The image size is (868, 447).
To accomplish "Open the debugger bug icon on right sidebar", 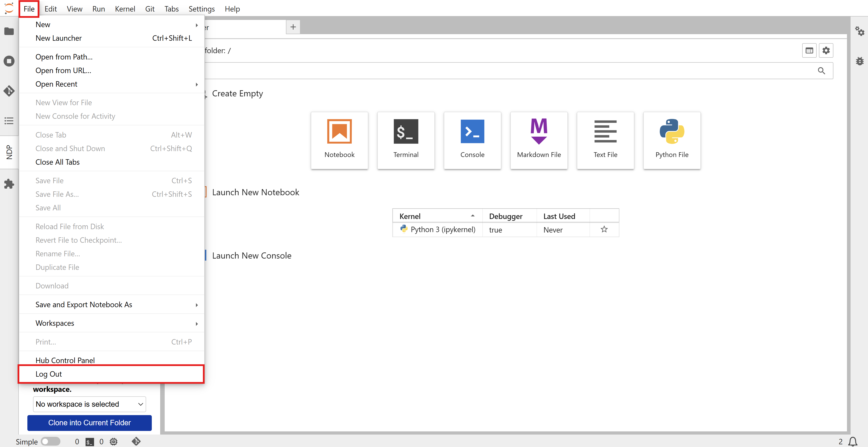I will pyautogui.click(x=860, y=61).
